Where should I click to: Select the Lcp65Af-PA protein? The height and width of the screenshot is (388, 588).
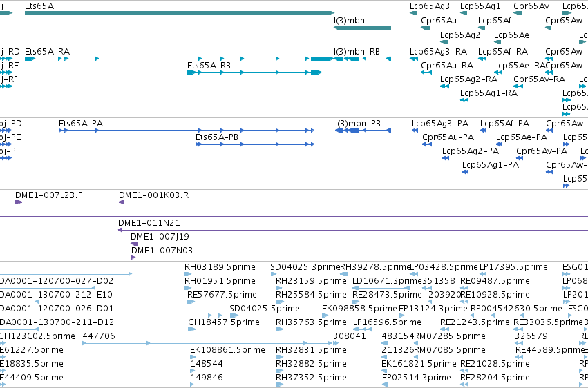pyautogui.click(x=484, y=130)
